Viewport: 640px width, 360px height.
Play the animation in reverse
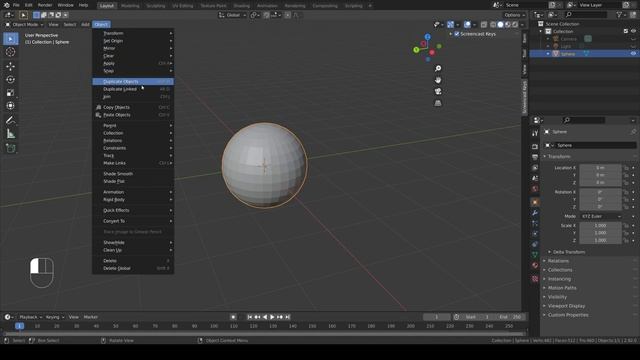click(264, 317)
